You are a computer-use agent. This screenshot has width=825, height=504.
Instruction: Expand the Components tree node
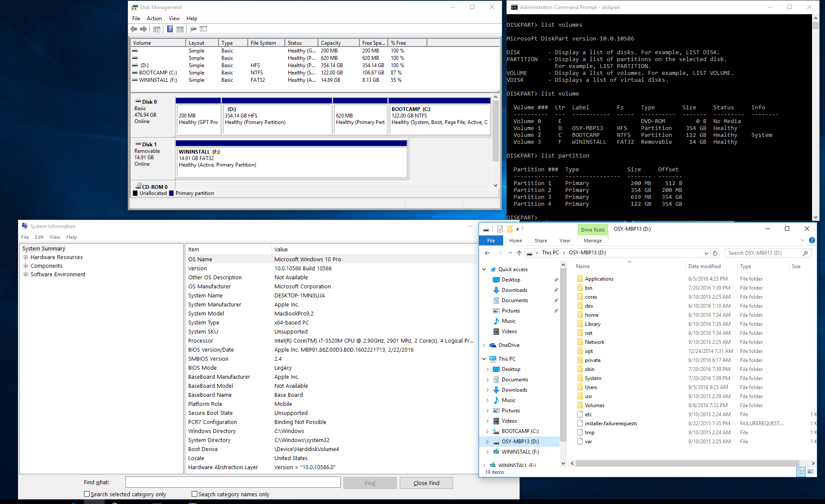tap(26, 266)
